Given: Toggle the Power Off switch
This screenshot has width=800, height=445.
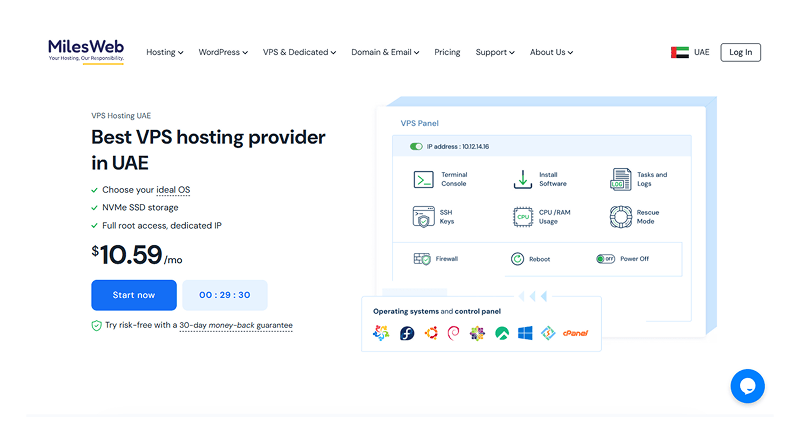Looking at the screenshot, I should pos(606,259).
